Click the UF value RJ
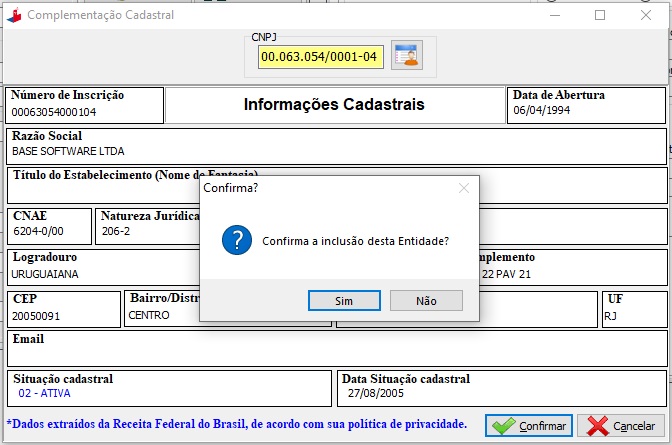 tap(610, 316)
